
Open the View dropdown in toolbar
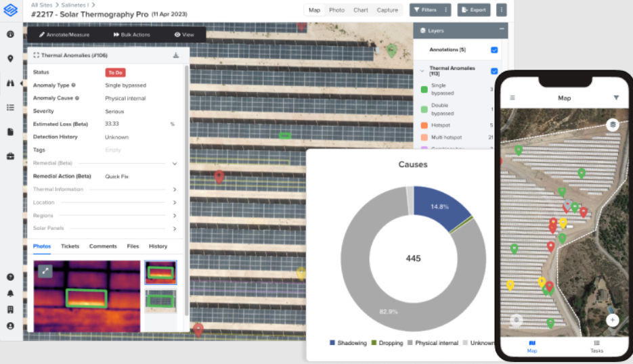pyautogui.click(x=184, y=35)
